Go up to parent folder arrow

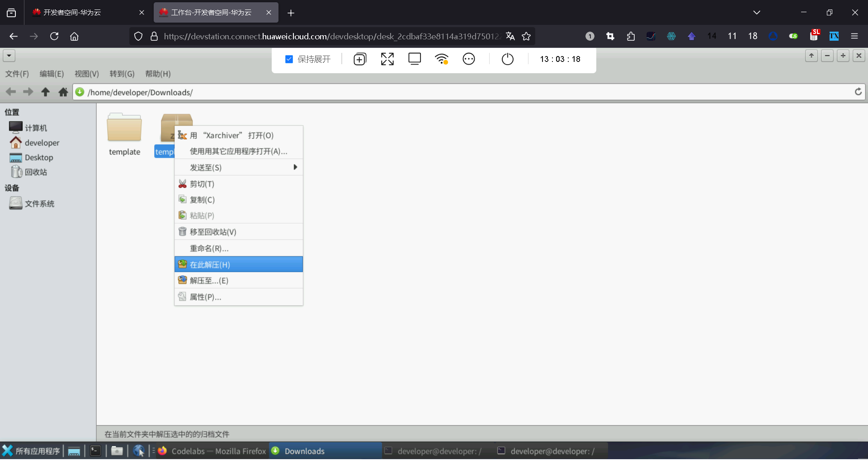click(45, 92)
